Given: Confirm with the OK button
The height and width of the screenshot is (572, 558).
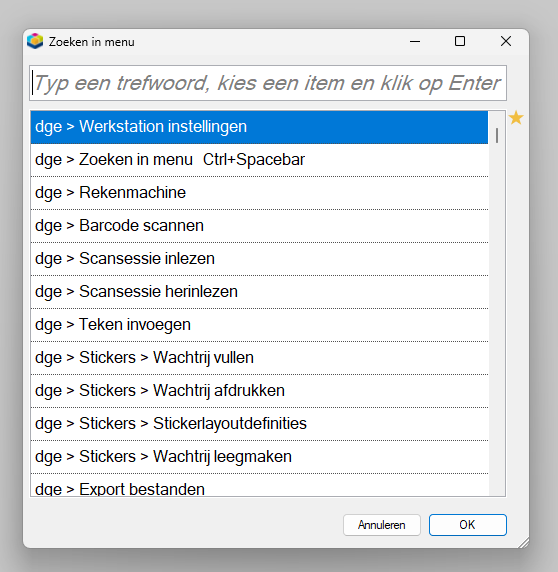Looking at the screenshot, I should click(468, 525).
